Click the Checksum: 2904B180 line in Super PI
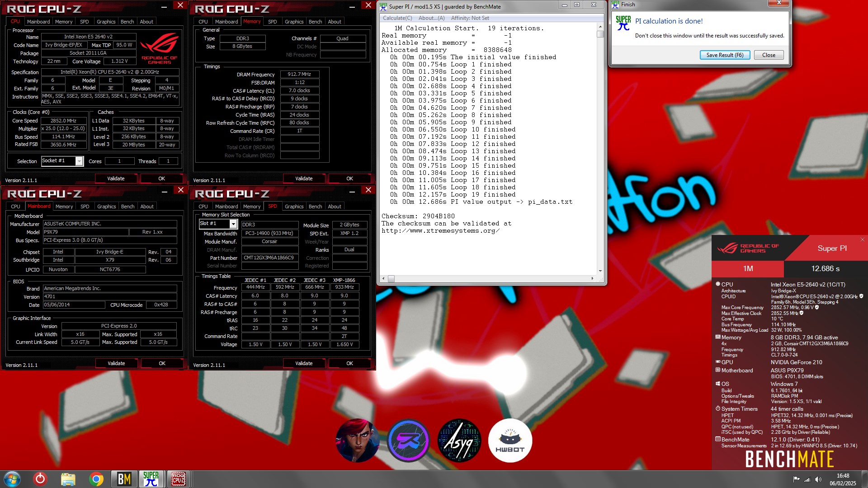 coord(418,216)
